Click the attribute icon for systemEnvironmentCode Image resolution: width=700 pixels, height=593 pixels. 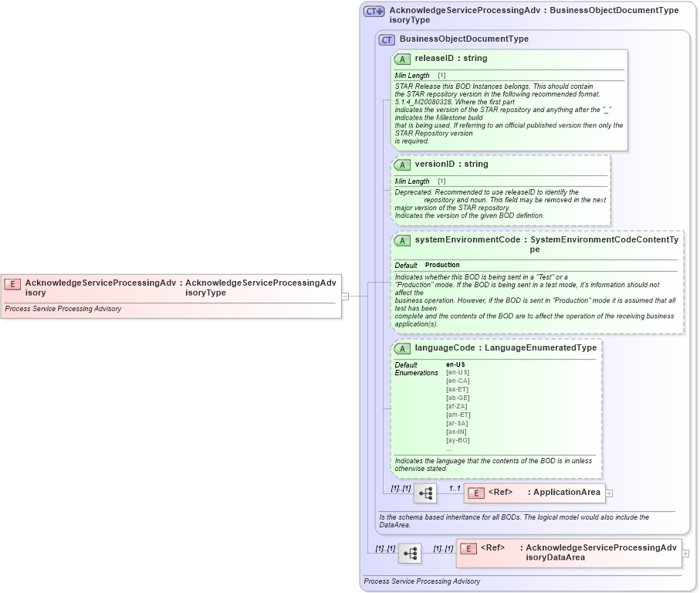tap(402, 239)
